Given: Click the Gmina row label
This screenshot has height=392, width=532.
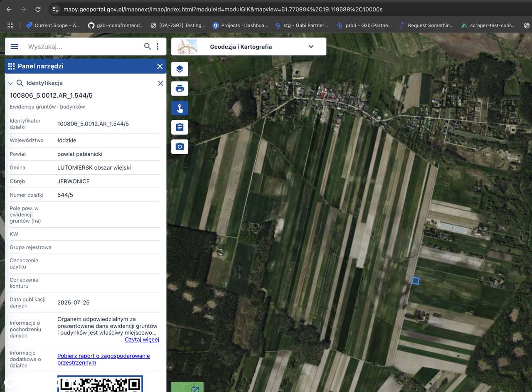Looking at the screenshot, I should pyautogui.click(x=17, y=168).
